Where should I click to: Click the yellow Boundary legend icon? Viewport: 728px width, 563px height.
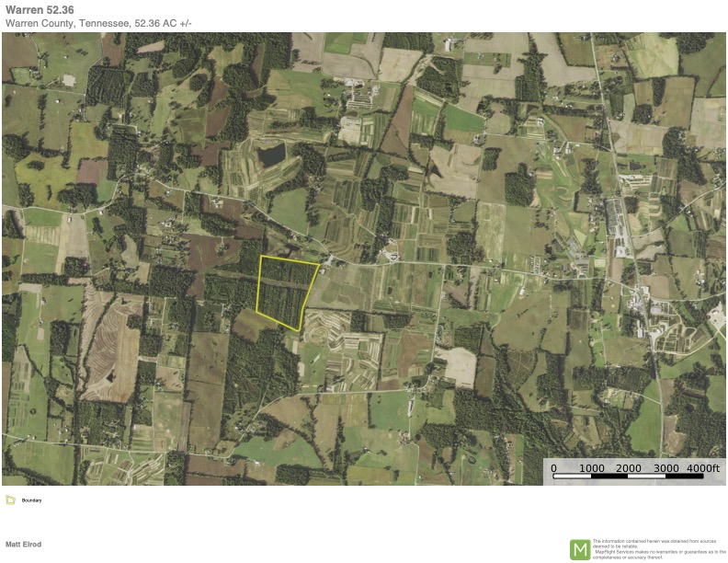click(x=10, y=500)
